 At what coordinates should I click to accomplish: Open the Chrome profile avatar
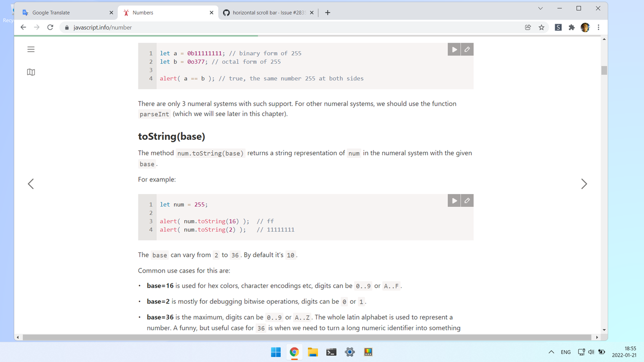tap(585, 28)
